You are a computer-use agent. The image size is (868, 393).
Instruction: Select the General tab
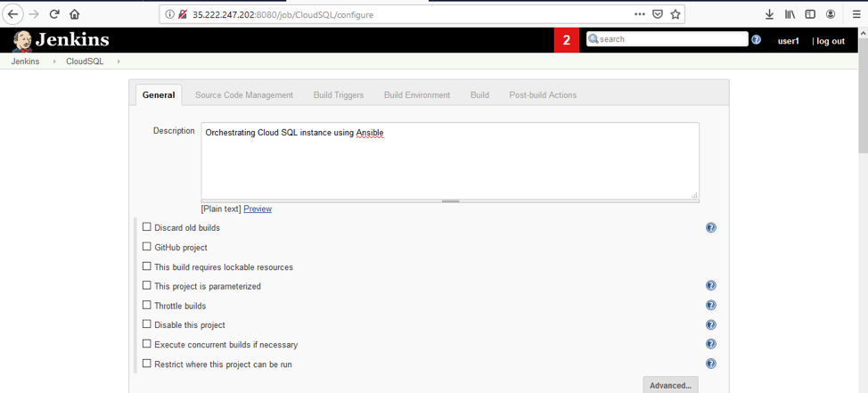(159, 94)
